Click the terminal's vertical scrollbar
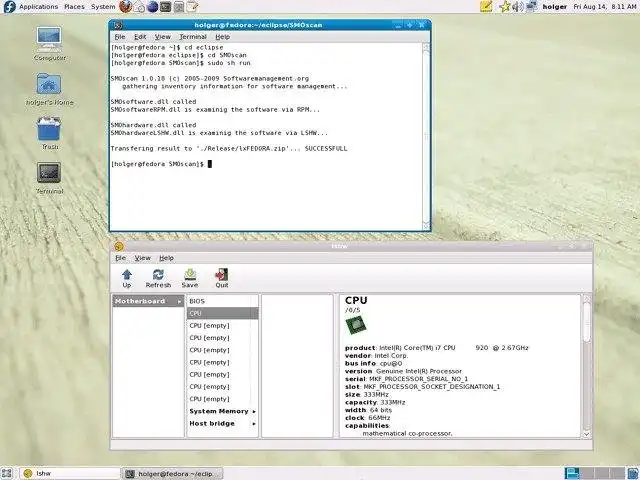Screen dimensions: 640x480 [426, 137]
